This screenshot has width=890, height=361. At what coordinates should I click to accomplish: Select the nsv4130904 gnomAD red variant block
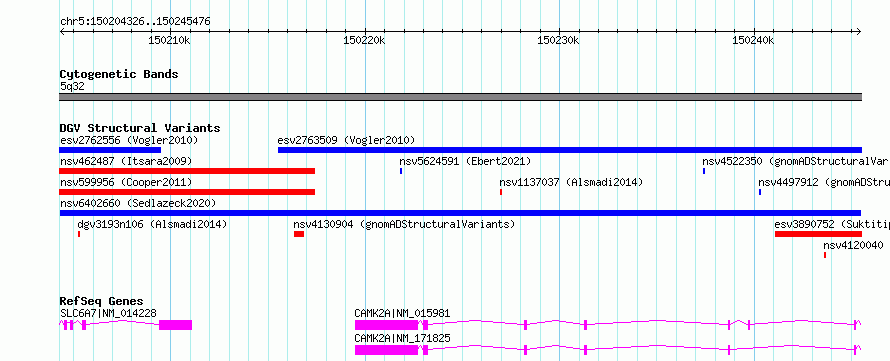pyautogui.click(x=299, y=234)
